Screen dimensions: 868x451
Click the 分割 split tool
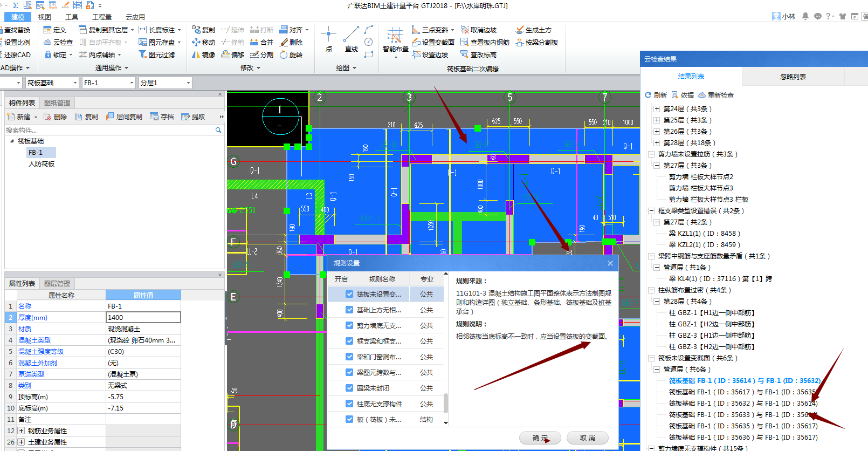[x=262, y=54]
